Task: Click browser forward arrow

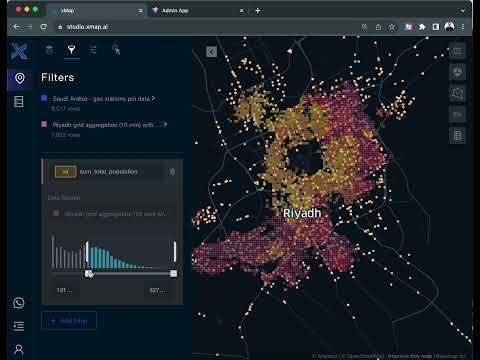Action: click(x=29, y=27)
